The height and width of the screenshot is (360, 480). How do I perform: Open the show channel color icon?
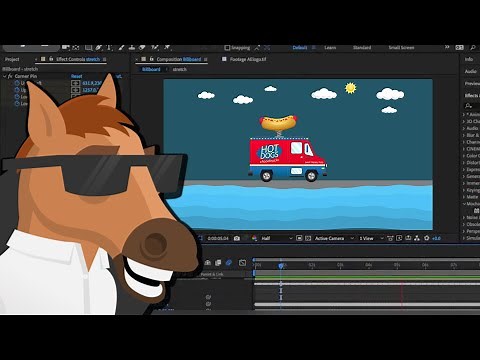pos(255,238)
